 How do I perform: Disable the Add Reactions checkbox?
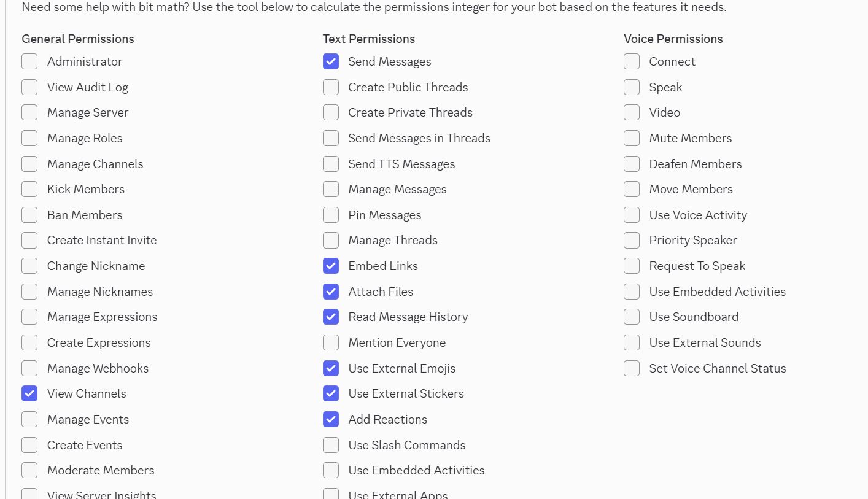(331, 419)
